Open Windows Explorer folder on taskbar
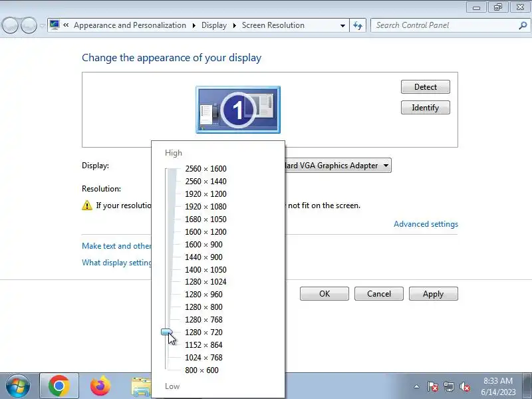The width and height of the screenshot is (532, 399). tap(141, 387)
